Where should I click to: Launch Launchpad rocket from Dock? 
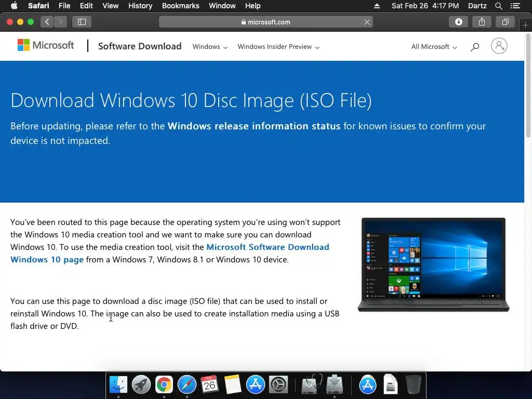141,385
